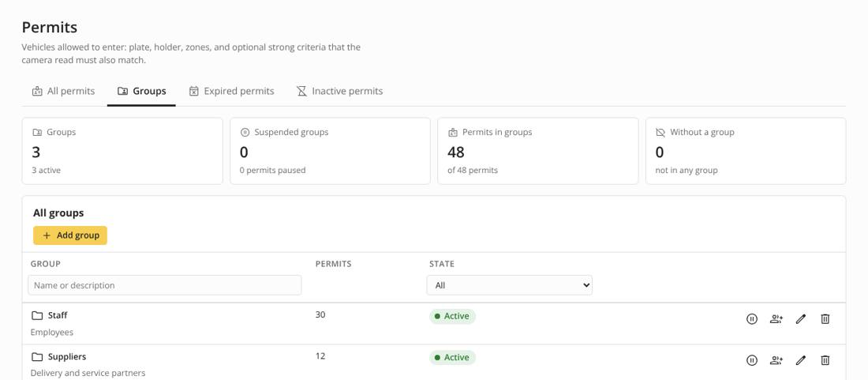868x380 pixels.
Task: Click Delivery and service partners description
Action: click(88, 374)
